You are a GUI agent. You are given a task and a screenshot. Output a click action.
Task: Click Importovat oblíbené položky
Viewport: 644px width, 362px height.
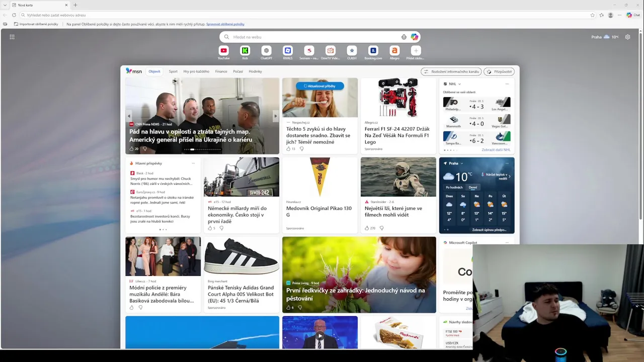[x=36, y=24]
